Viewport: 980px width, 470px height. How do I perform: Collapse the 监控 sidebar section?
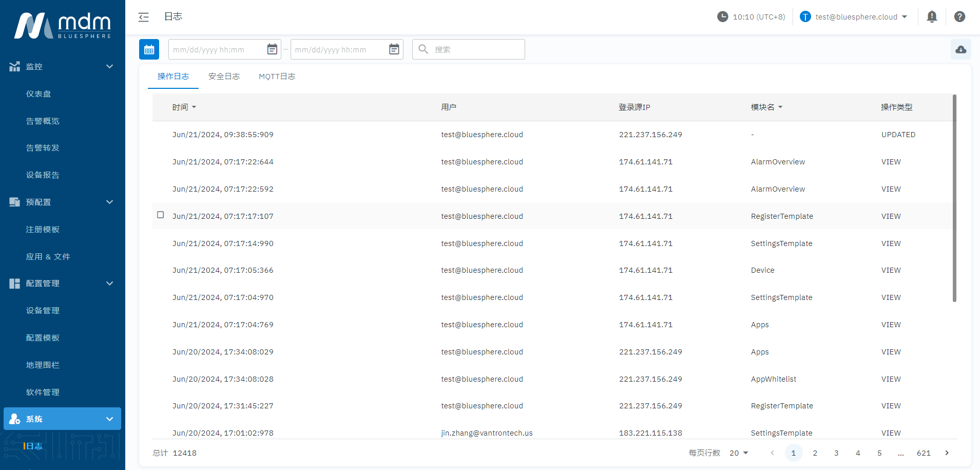pyautogui.click(x=109, y=67)
